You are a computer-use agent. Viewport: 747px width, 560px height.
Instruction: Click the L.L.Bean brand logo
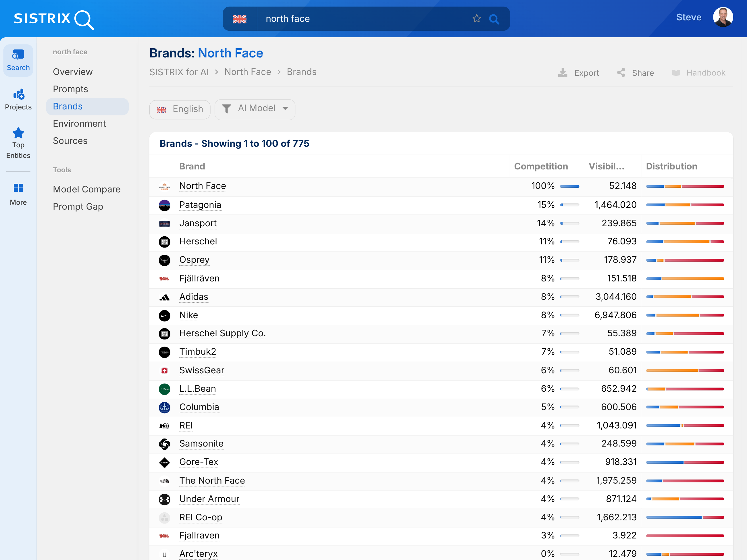(164, 389)
